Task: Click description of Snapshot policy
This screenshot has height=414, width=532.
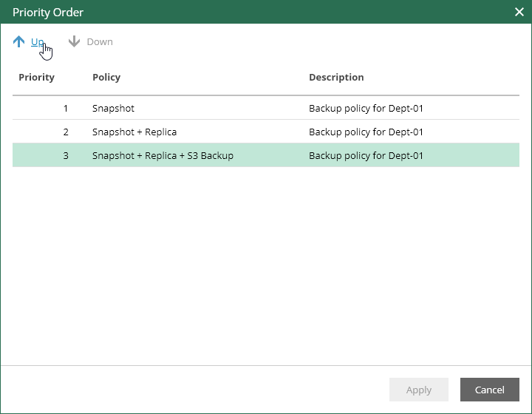Action: click(x=366, y=109)
